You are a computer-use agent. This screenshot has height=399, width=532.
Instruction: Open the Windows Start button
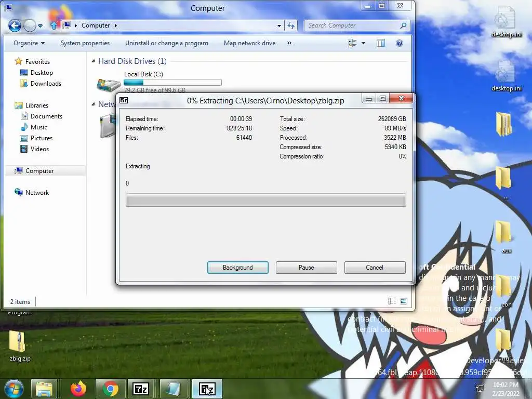coord(14,389)
